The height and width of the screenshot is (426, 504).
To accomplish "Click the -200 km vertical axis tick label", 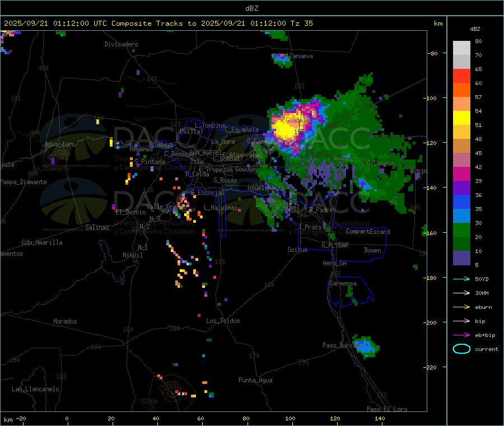I will [430, 322].
